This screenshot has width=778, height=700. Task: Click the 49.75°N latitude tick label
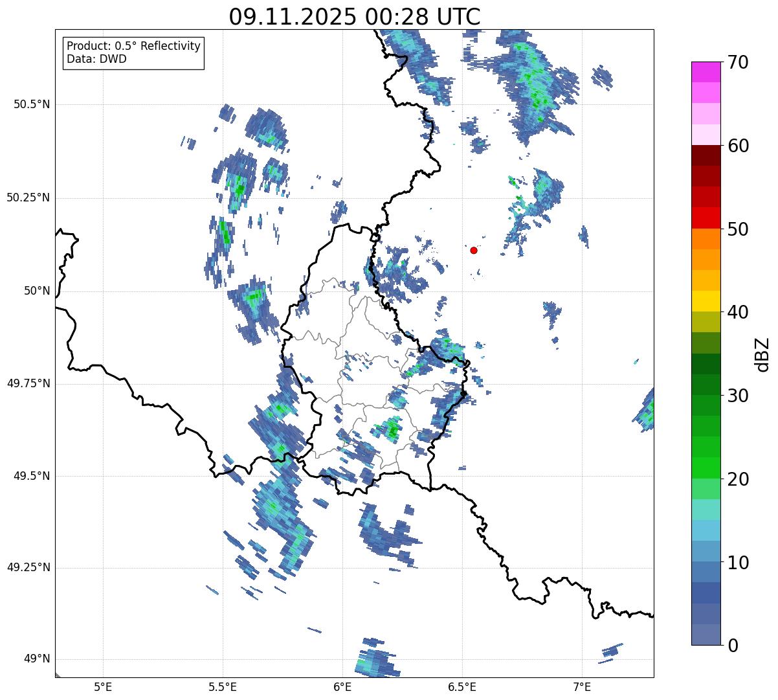[x=28, y=383]
